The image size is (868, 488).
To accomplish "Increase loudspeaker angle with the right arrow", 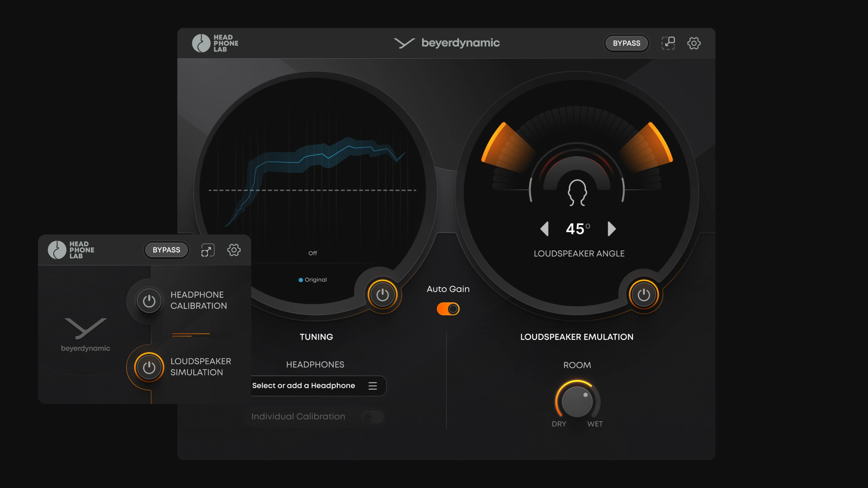I will pos(612,229).
